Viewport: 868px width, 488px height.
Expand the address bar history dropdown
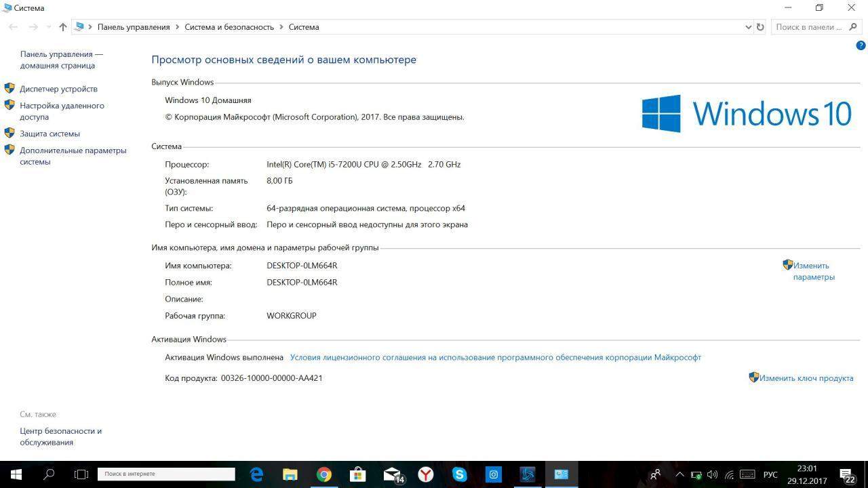748,27
